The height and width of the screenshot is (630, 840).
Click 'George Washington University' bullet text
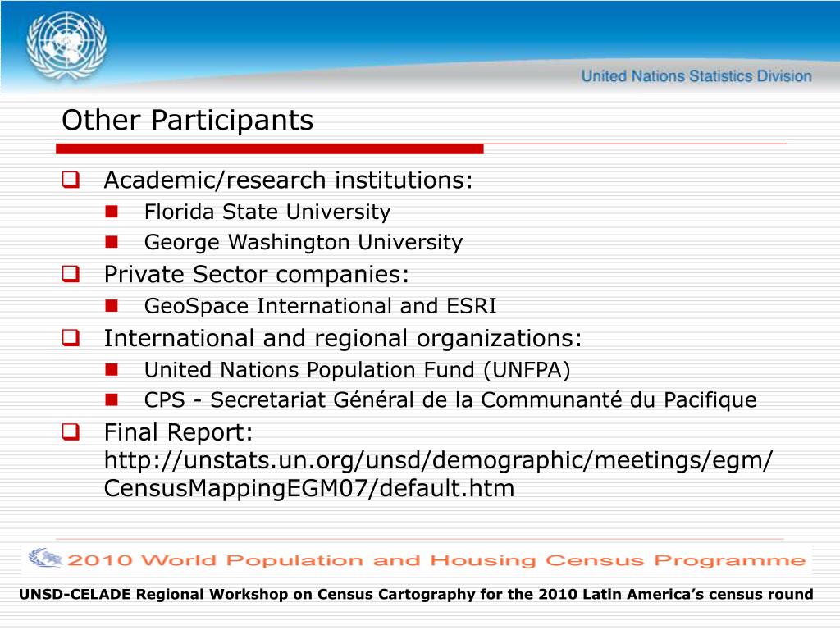click(x=304, y=242)
